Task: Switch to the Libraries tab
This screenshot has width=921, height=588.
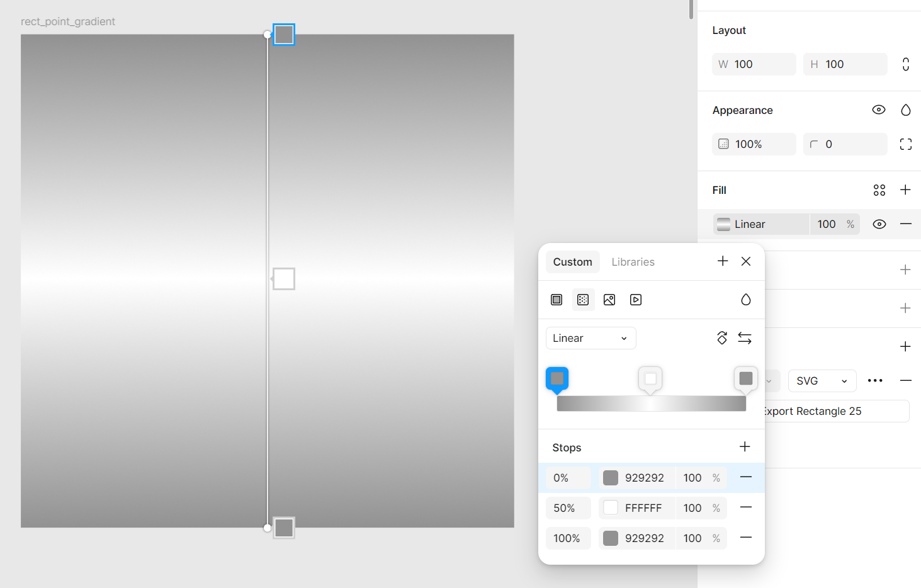Action: (x=633, y=262)
